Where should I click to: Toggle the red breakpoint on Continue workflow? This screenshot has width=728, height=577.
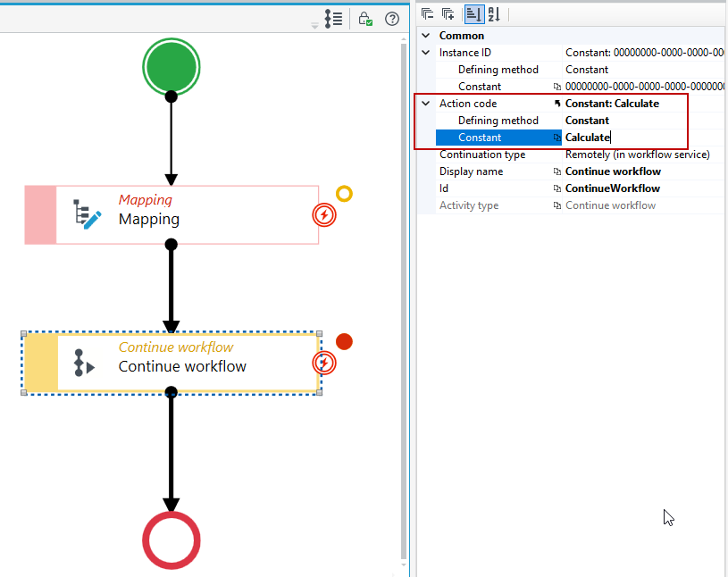pos(344,342)
